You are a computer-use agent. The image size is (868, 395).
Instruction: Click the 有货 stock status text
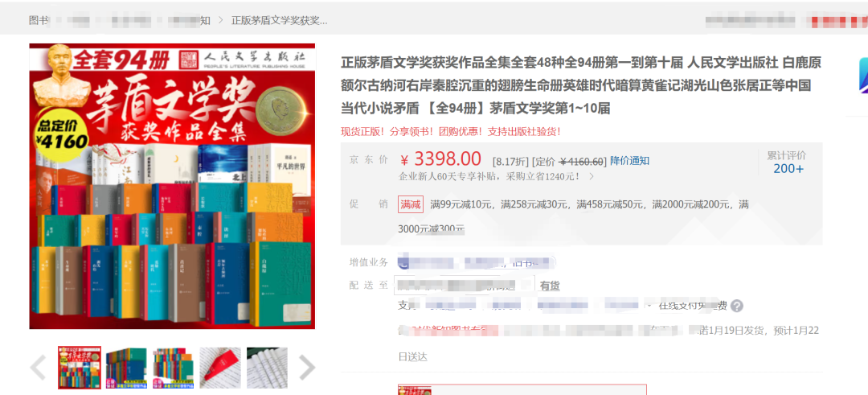550,286
